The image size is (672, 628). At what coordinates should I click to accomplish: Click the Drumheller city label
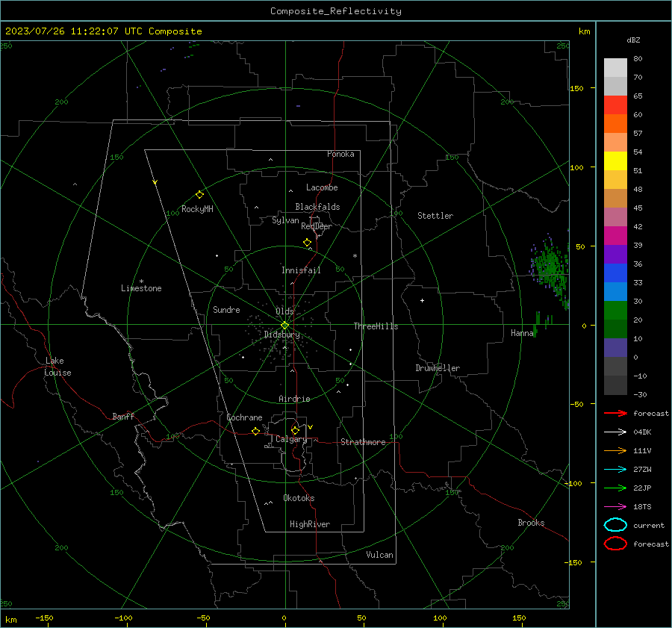(438, 368)
